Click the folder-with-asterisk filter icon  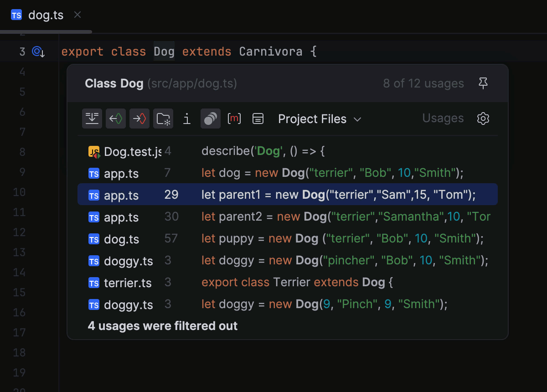click(x=163, y=119)
